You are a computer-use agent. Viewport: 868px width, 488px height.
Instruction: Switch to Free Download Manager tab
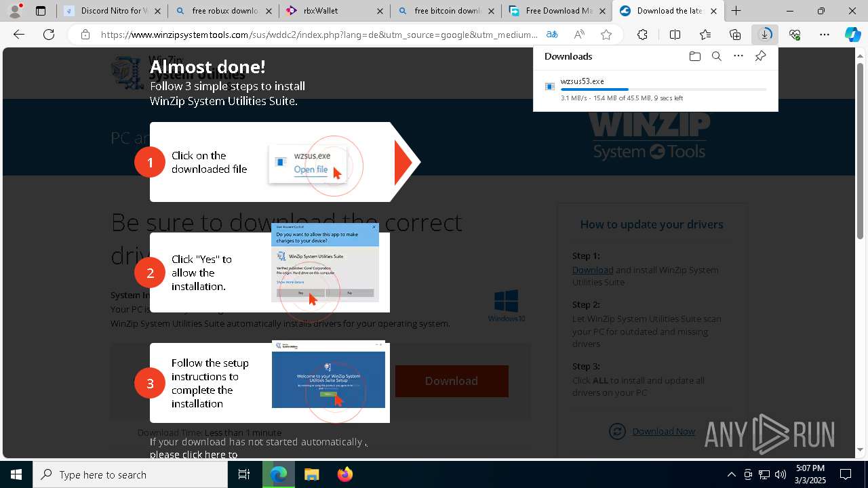point(557,11)
